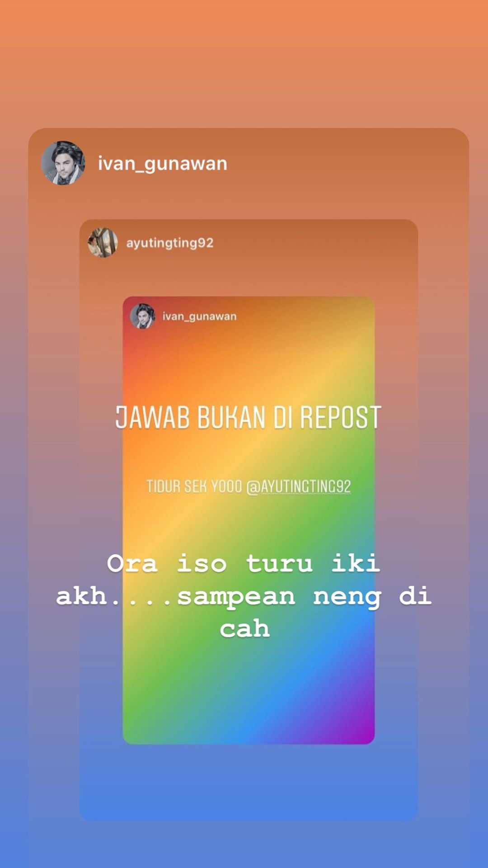
Task: Open the innermost rainbow story card
Action: [249, 520]
